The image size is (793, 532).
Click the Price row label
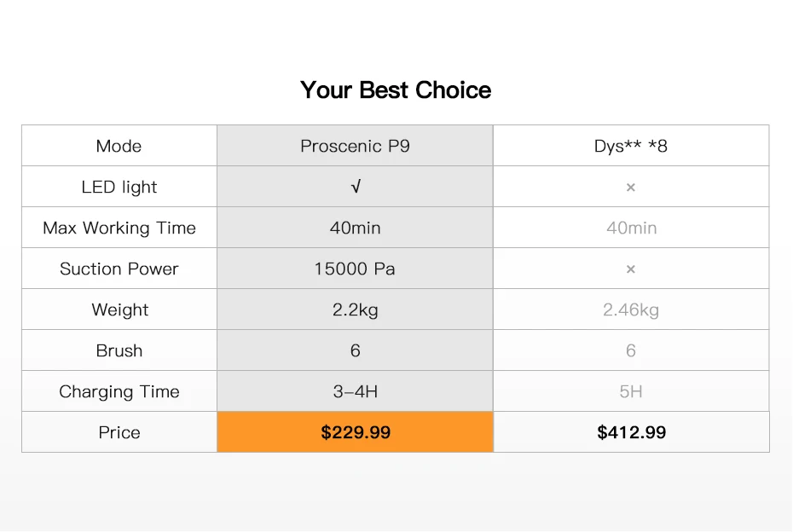click(x=119, y=432)
